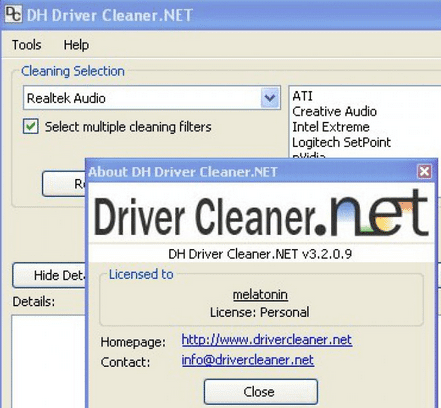Uncheck Select multiple cleaning filters
The width and height of the screenshot is (441, 408).
click(31, 127)
